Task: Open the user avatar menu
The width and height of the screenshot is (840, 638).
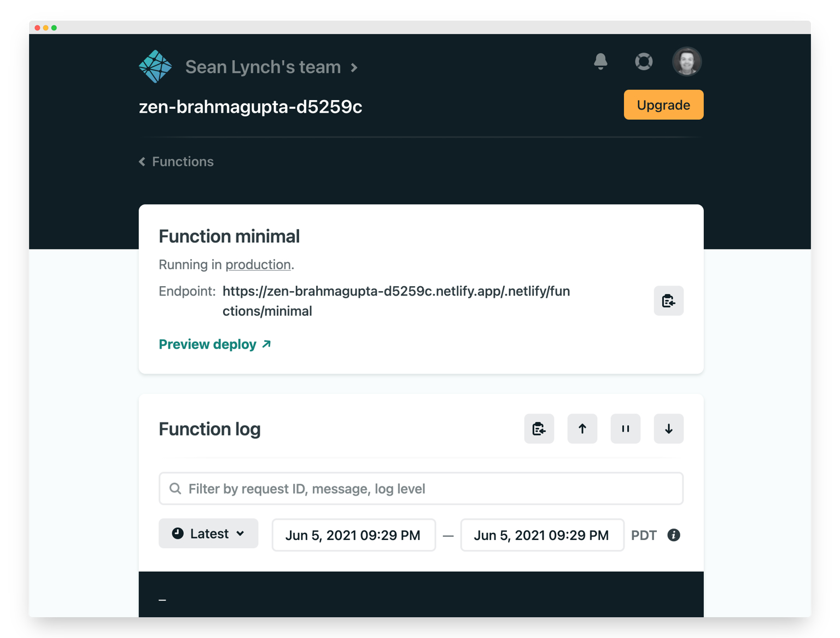Action: tap(686, 61)
